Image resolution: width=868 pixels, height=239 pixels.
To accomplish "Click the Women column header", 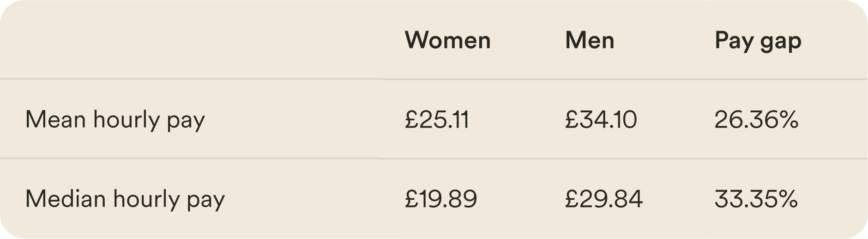I will (447, 40).
